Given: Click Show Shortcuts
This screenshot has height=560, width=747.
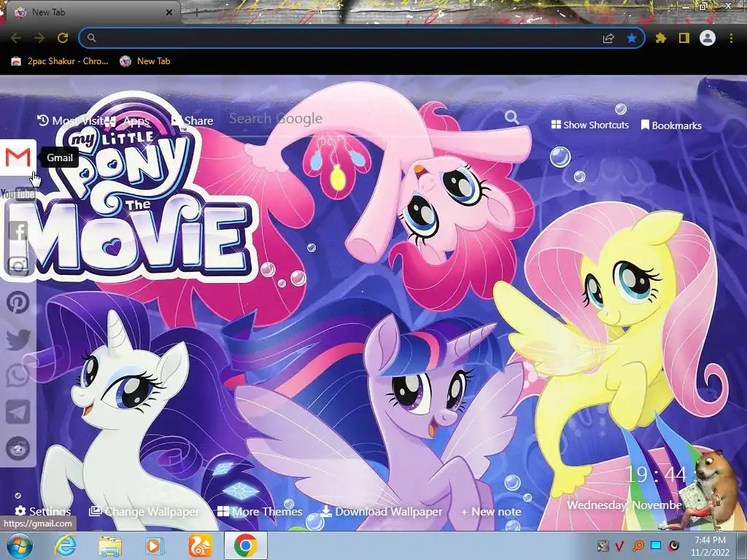Looking at the screenshot, I should [589, 125].
